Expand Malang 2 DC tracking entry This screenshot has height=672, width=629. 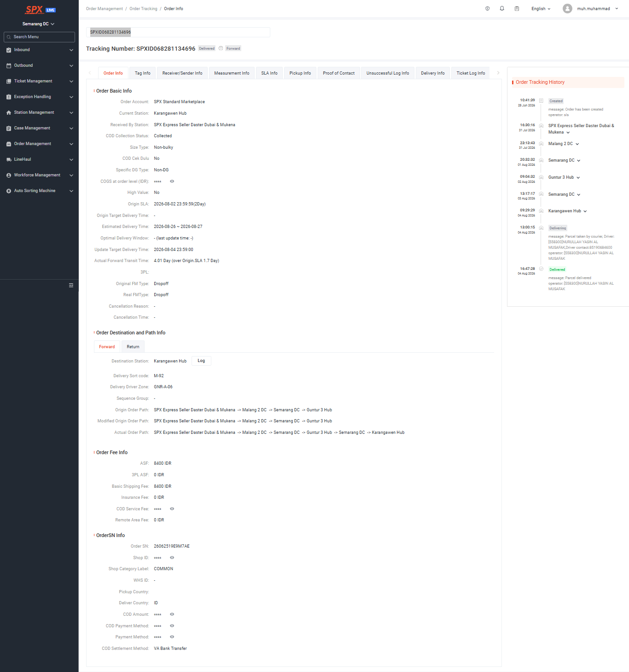point(577,144)
